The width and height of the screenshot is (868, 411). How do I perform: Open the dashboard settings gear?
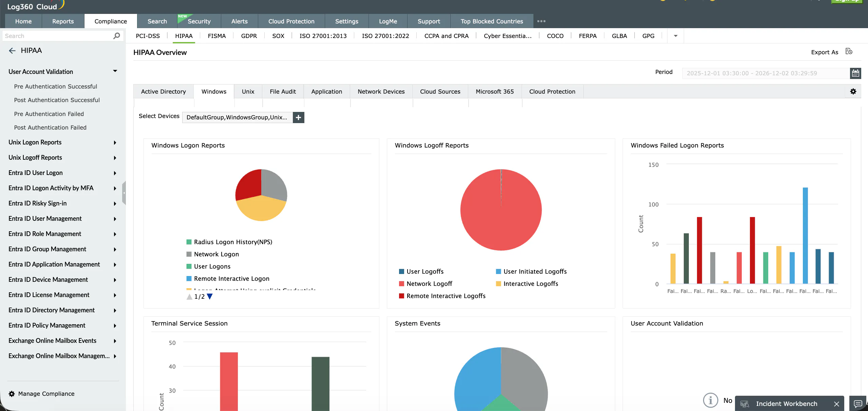click(x=853, y=91)
